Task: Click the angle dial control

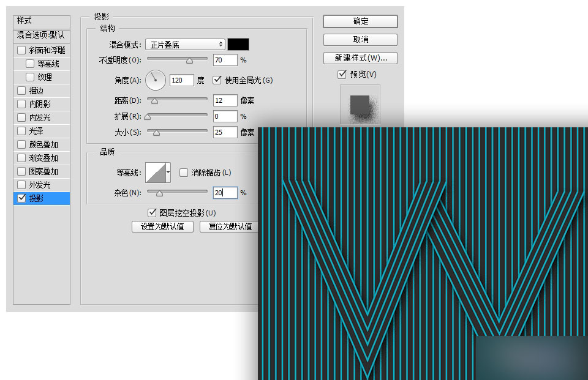Action: point(155,80)
